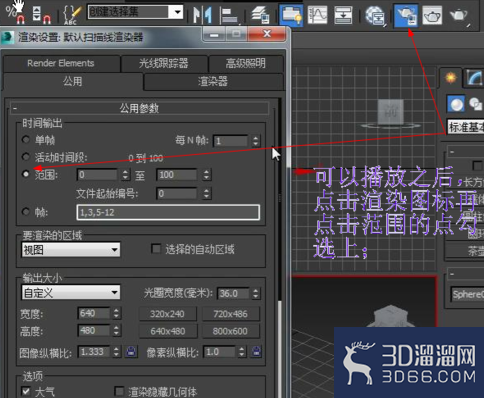Click the Render Production teapot icon

pyautogui.click(x=459, y=15)
